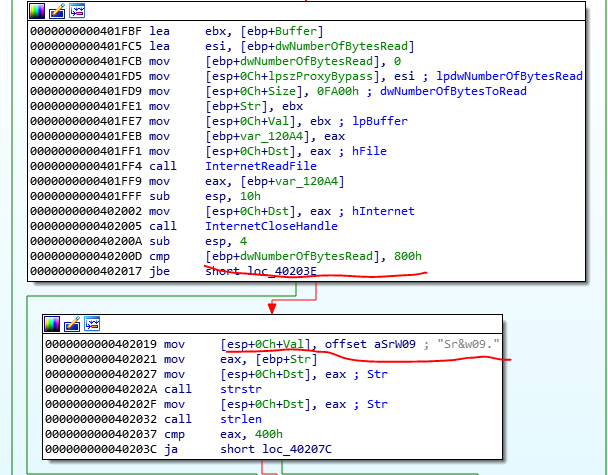Select address 0000000000401FE7

point(86,121)
